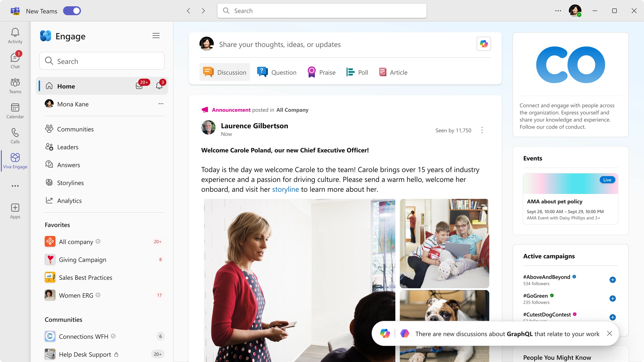Open #GoGreen campaign
The height and width of the screenshot is (362, 644).
535,296
